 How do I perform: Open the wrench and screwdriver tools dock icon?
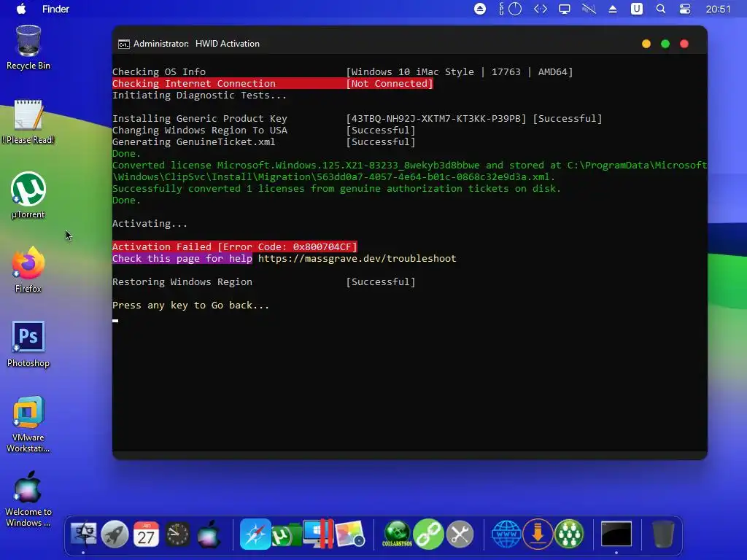coord(460,534)
